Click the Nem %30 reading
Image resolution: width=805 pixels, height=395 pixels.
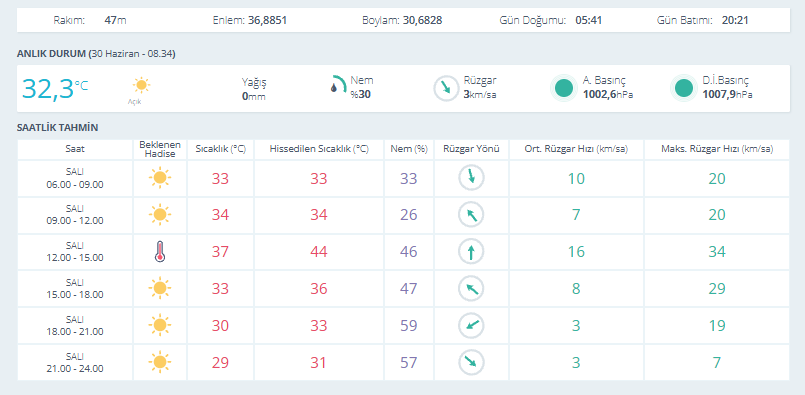(x=361, y=87)
